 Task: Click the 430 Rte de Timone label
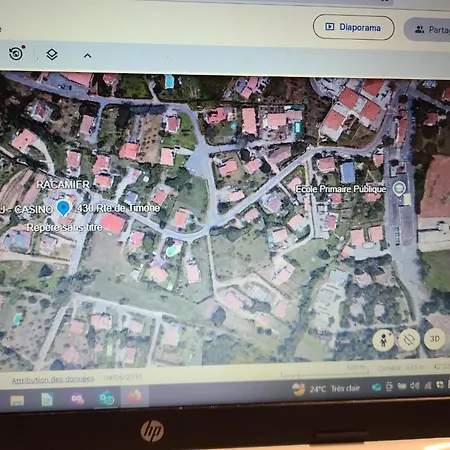tap(118, 208)
